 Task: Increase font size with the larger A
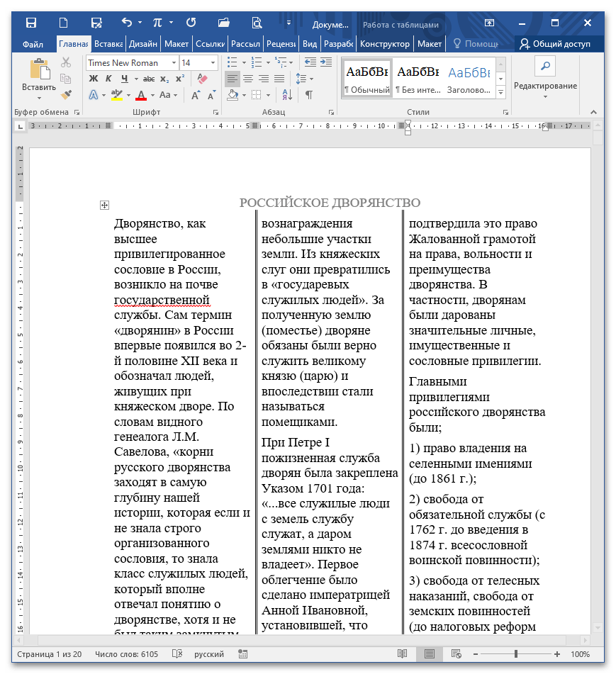pos(195,95)
